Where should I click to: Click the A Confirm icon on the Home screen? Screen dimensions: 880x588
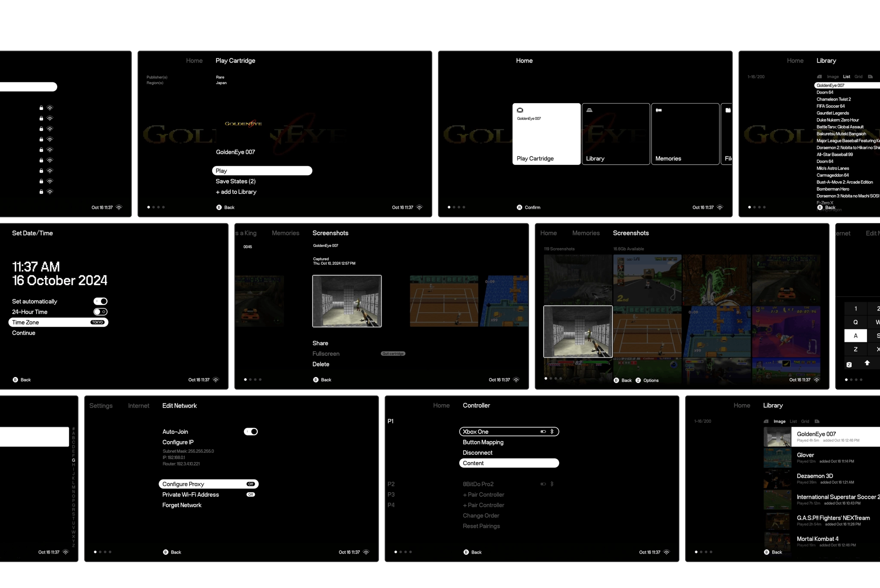[x=519, y=207]
